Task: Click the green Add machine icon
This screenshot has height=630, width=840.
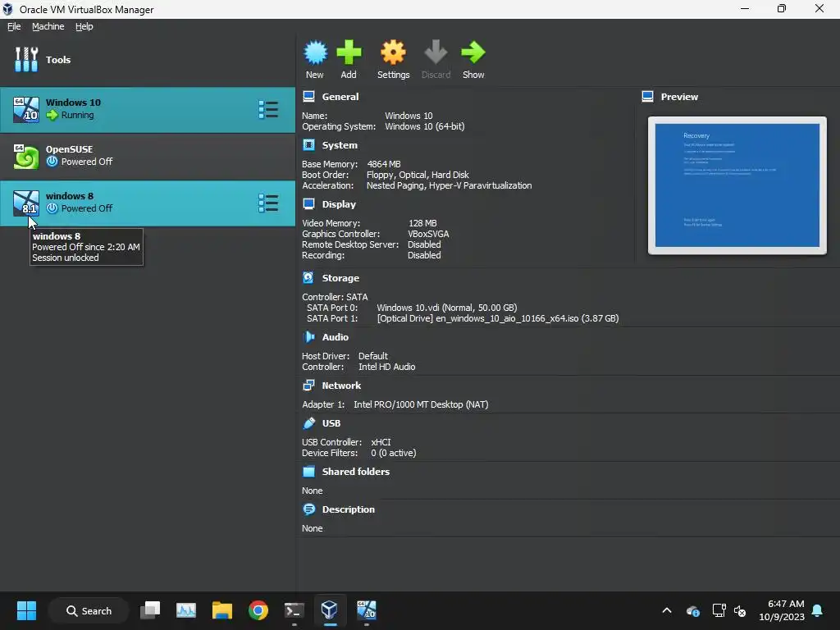Action: point(349,52)
